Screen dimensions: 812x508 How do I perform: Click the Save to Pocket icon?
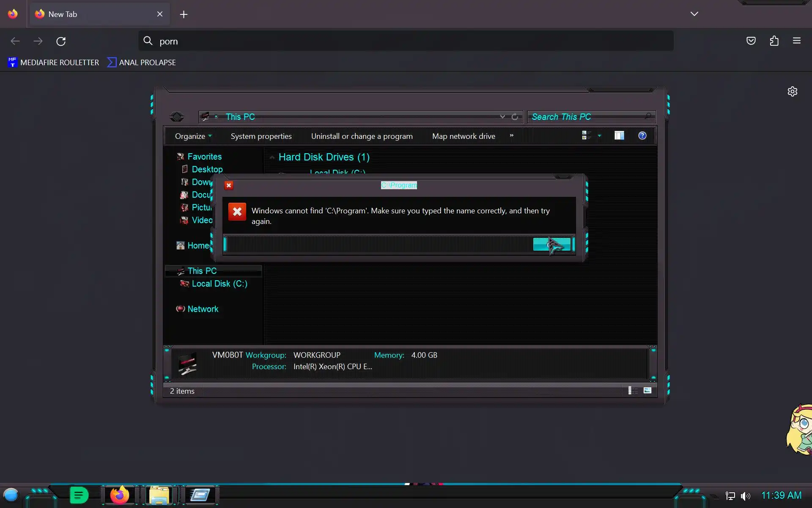[x=751, y=41]
